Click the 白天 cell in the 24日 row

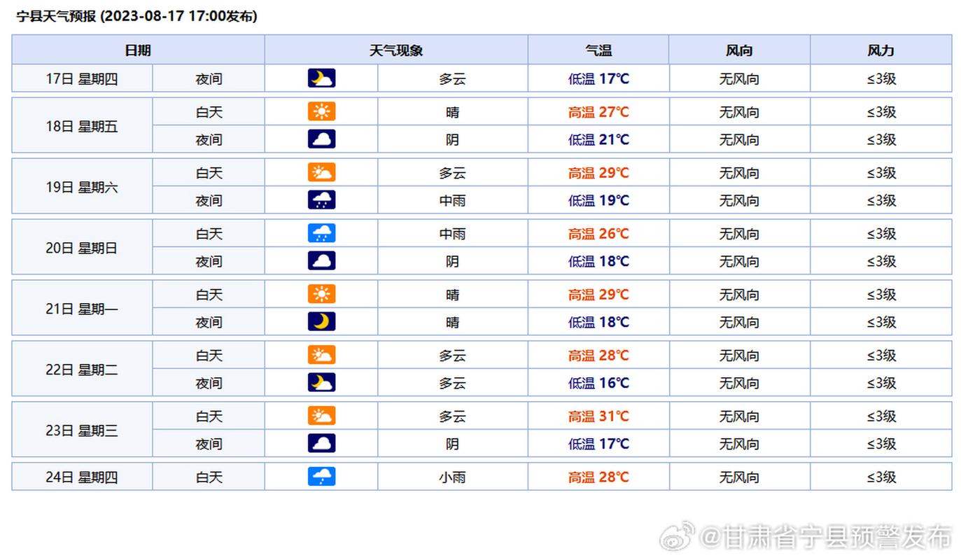pyautogui.click(x=209, y=477)
